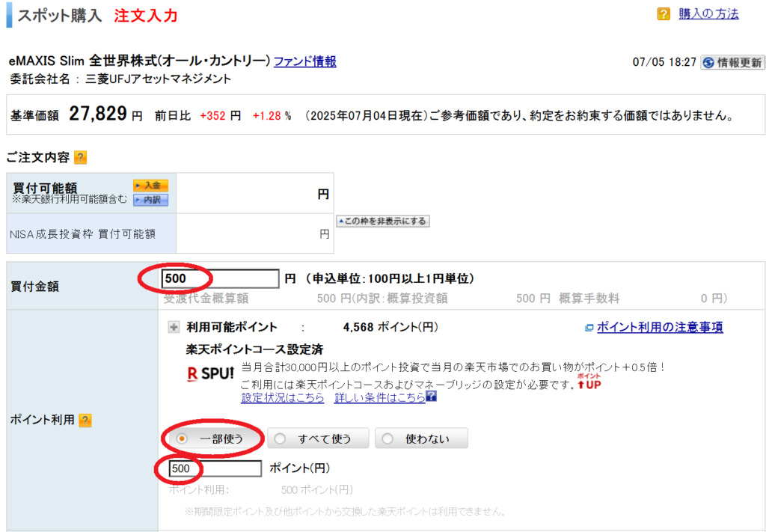This screenshot has height=532, width=766.
Task: Click the 4,568 ポイント(円) available points value
Action: 390,327
